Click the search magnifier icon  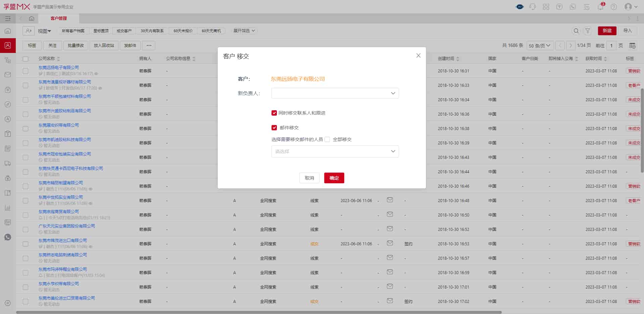click(x=576, y=31)
